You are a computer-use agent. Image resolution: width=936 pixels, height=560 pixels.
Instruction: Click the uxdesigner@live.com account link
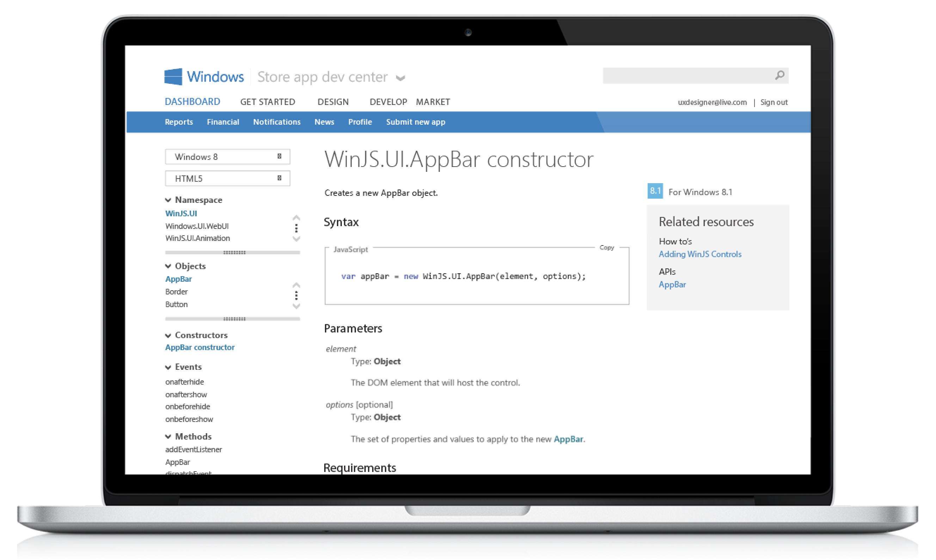coord(712,102)
